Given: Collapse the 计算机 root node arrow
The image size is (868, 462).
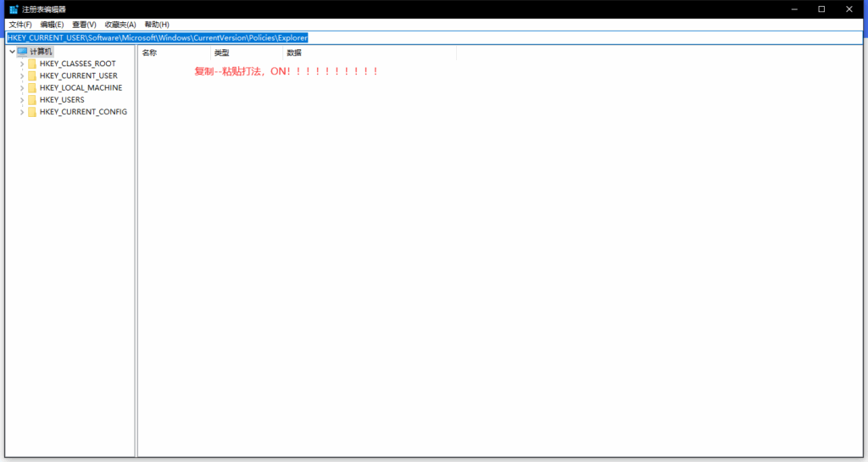Looking at the screenshot, I should [11, 52].
